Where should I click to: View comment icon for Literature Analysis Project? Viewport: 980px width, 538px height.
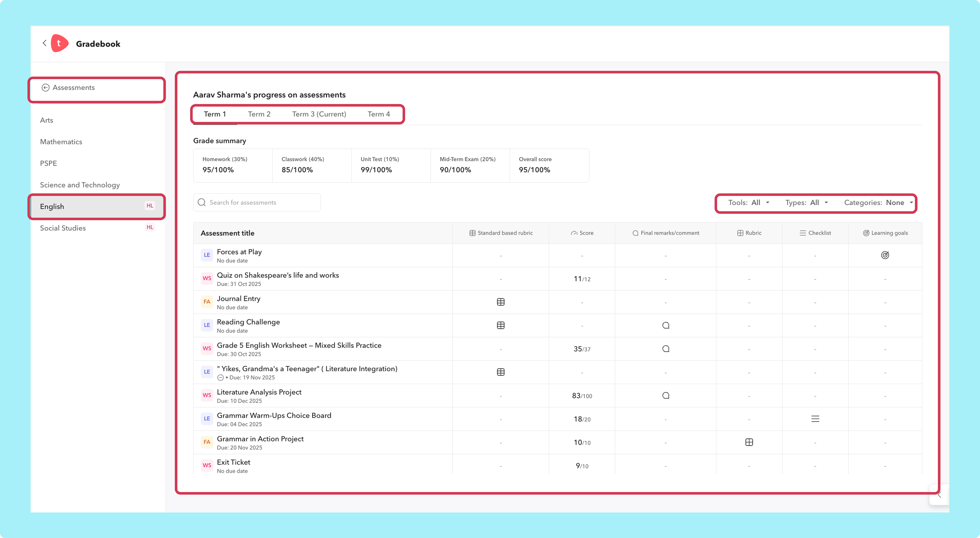click(666, 396)
